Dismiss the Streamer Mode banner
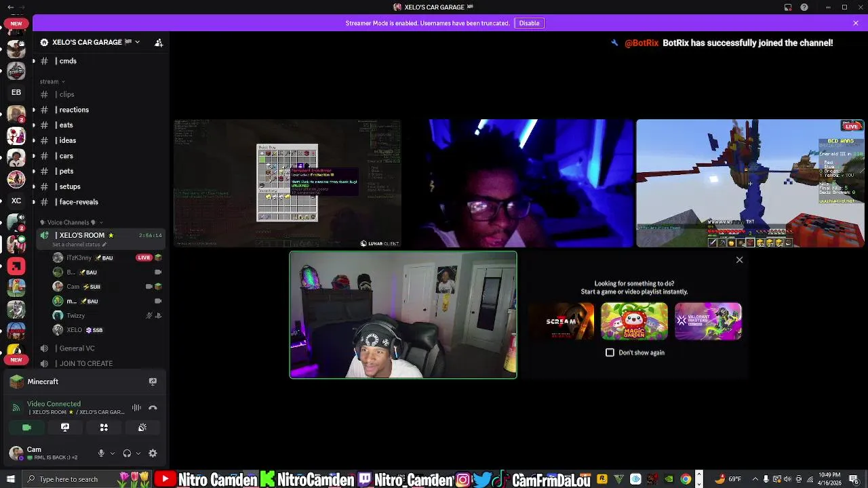868x488 pixels. tap(856, 23)
